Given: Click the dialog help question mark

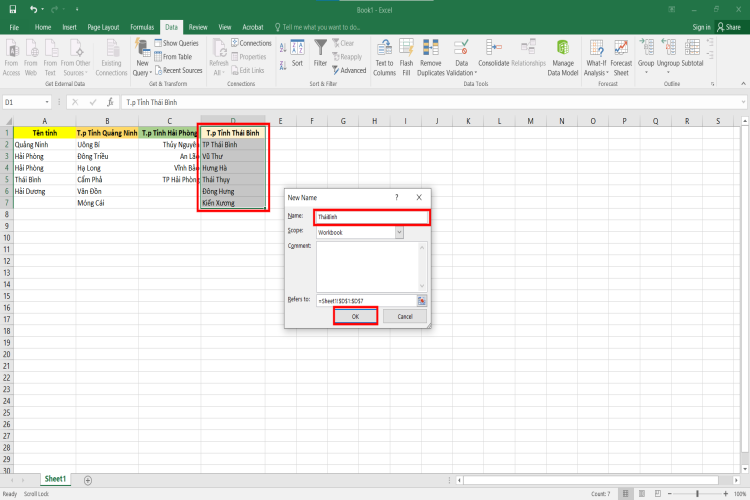Looking at the screenshot, I should coord(397,197).
